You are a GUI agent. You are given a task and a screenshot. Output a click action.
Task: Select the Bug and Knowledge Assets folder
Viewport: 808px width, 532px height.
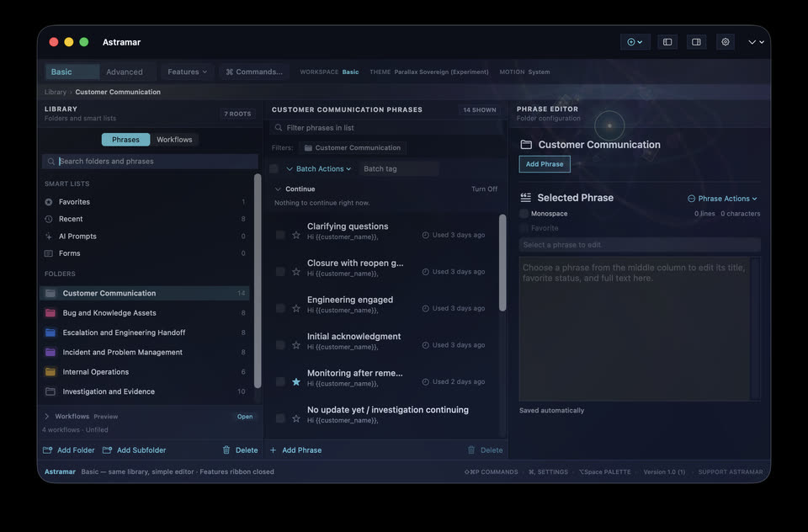[x=145, y=313]
